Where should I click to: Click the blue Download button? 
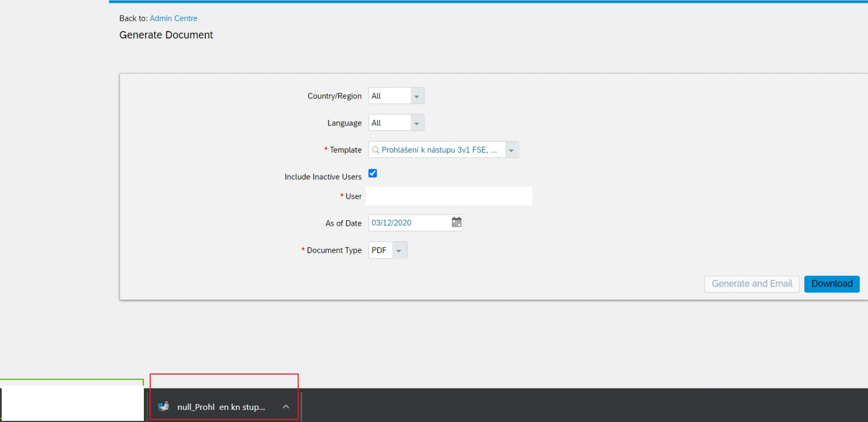pos(832,284)
